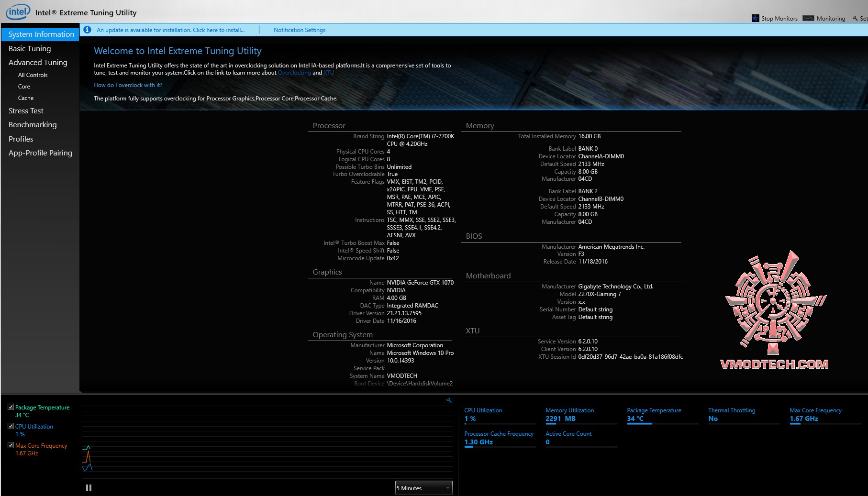Viewport: 868px width, 496px height.
Task: Click the Gigabyte Technology Co., Ltd. value
Action: pos(615,287)
